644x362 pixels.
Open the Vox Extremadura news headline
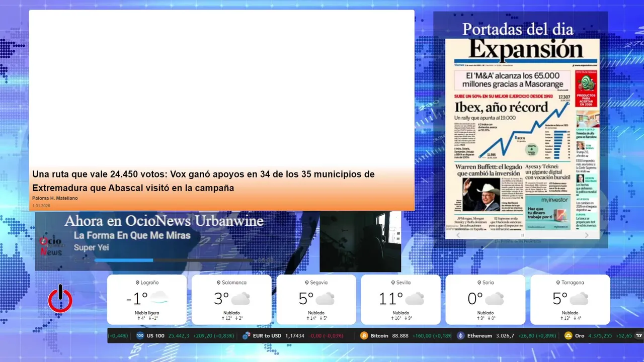[204, 181]
